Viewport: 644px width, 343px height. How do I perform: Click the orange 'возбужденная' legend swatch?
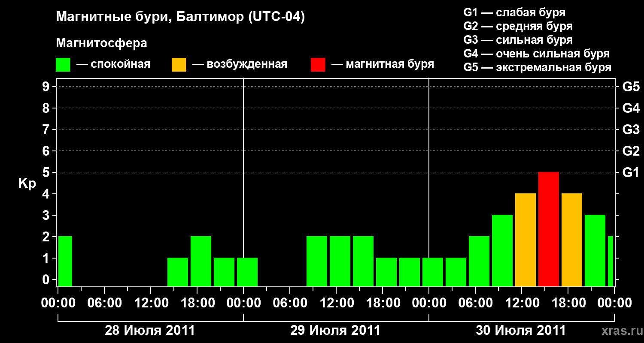[x=179, y=65]
